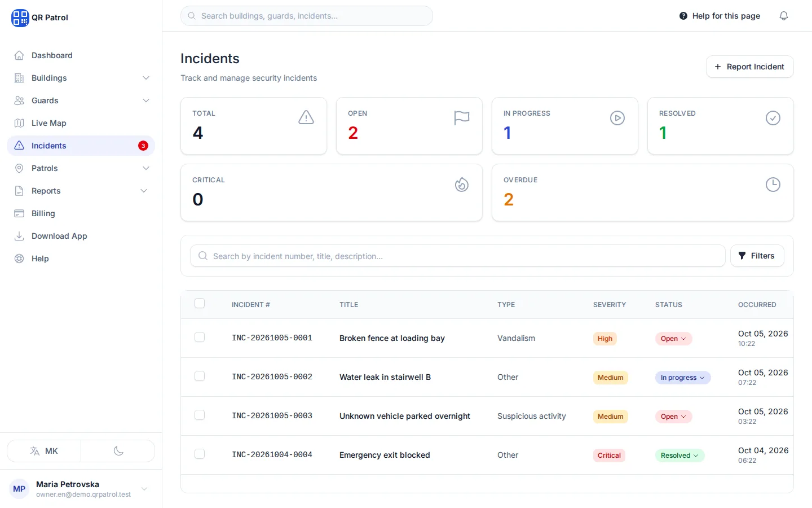Click the Billing card icon
812x508 pixels.
coord(19,213)
